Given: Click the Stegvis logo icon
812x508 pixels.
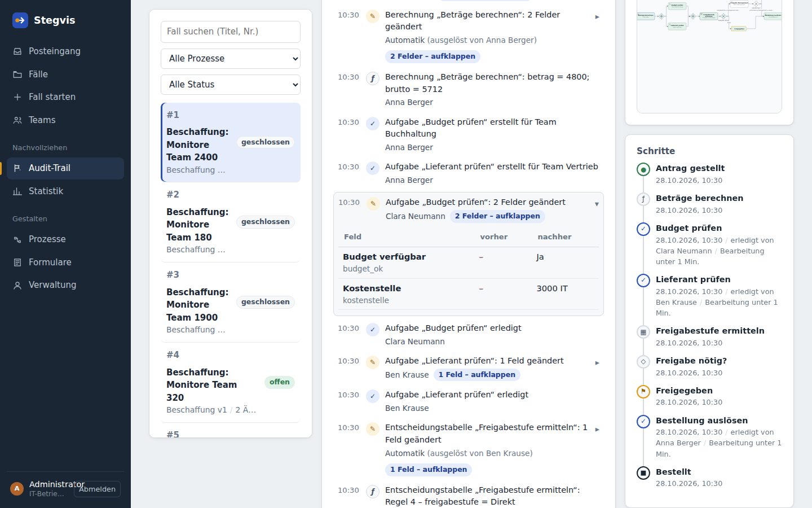Looking at the screenshot, I should [20, 20].
